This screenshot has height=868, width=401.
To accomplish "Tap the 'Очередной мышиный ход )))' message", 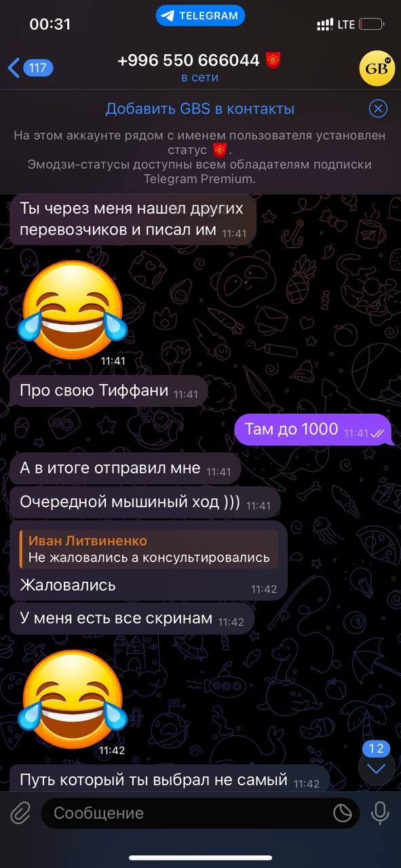I will [145, 503].
